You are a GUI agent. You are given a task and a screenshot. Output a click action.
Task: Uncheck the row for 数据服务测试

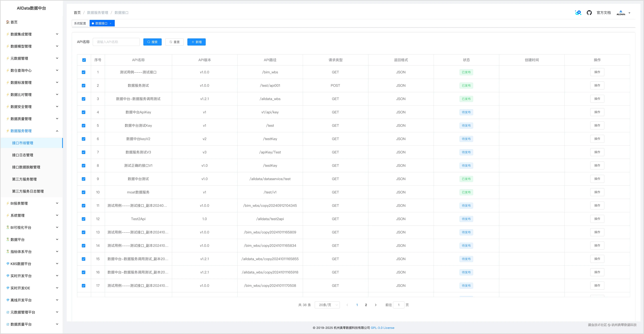84,85
